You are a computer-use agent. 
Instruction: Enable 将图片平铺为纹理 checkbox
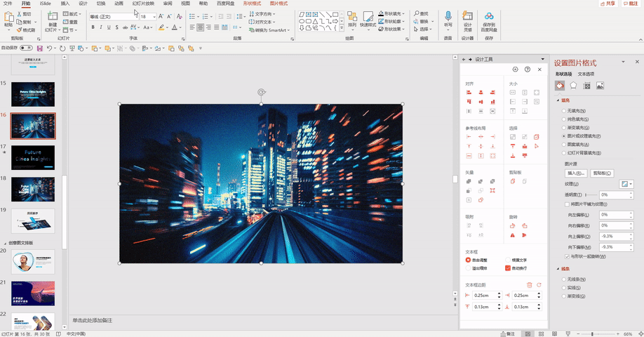(567, 204)
